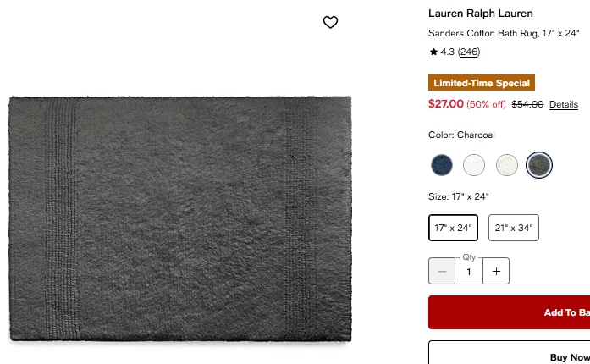The image size is (590, 364).
Task: Increase quantity with plus button
Action: point(496,271)
